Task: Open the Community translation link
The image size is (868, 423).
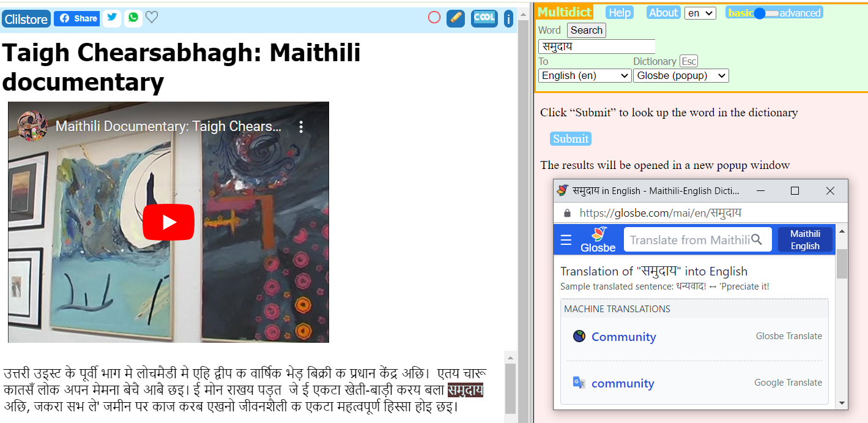Action: (623, 337)
